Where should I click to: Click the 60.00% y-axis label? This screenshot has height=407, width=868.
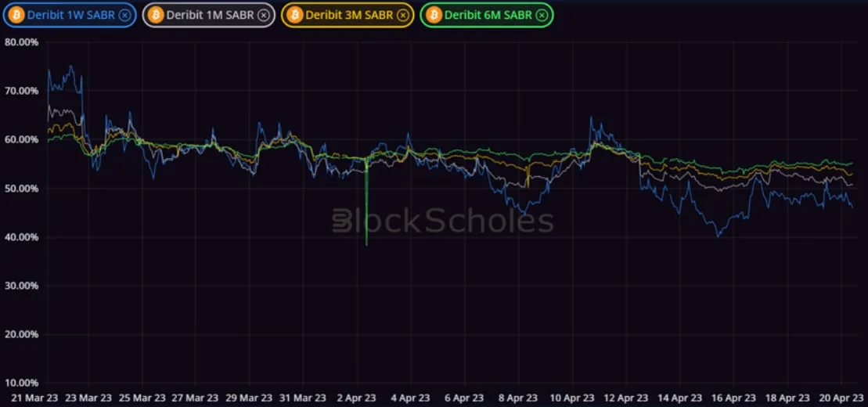[x=20, y=139]
